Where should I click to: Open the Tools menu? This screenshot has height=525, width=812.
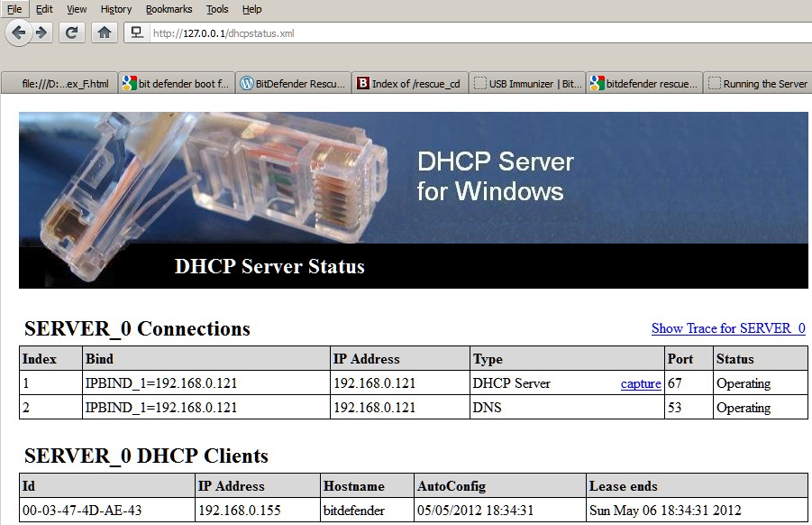[217, 9]
